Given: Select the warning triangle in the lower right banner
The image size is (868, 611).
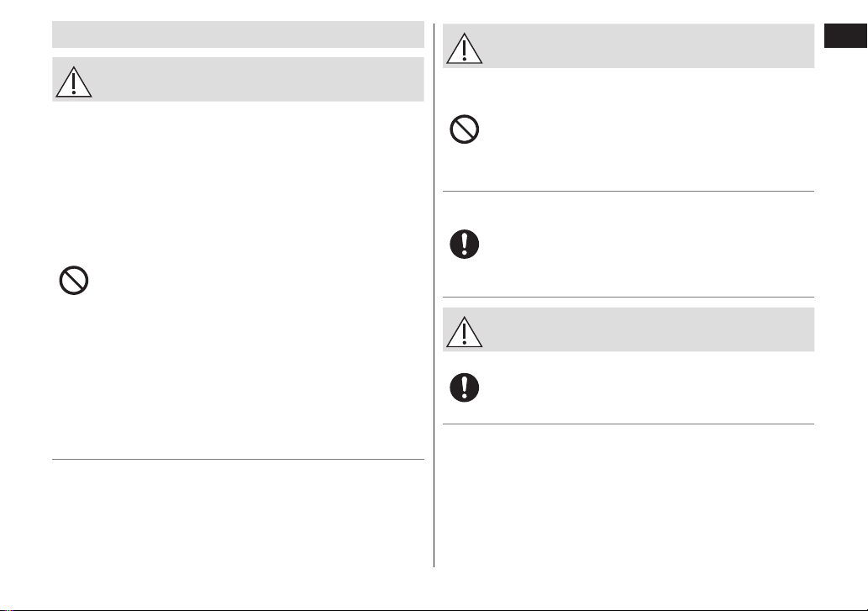Looking at the screenshot, I should coord(465,332).
